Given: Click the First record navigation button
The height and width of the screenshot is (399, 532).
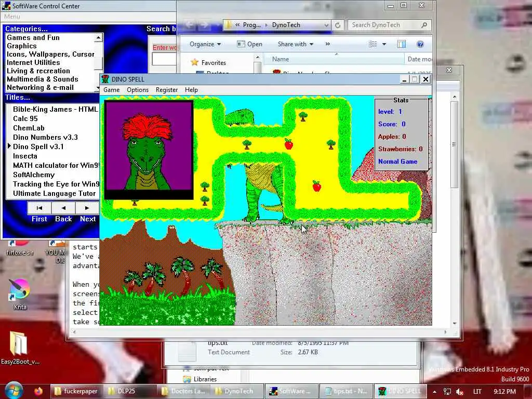Looking at the screenshot, I should coord(39,208).
